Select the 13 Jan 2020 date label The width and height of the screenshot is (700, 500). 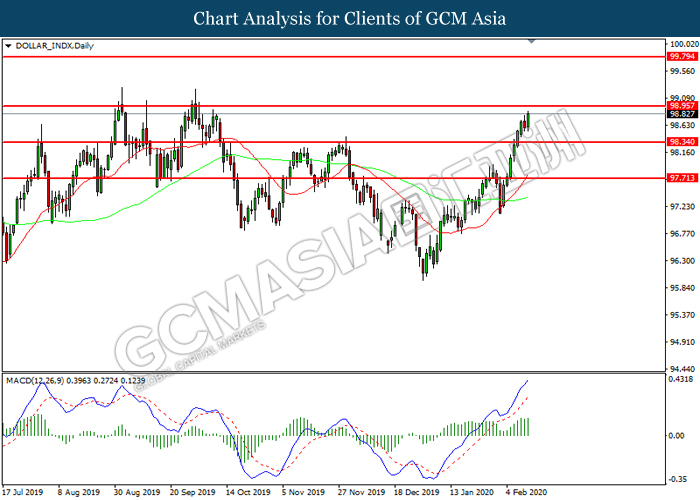472,492
